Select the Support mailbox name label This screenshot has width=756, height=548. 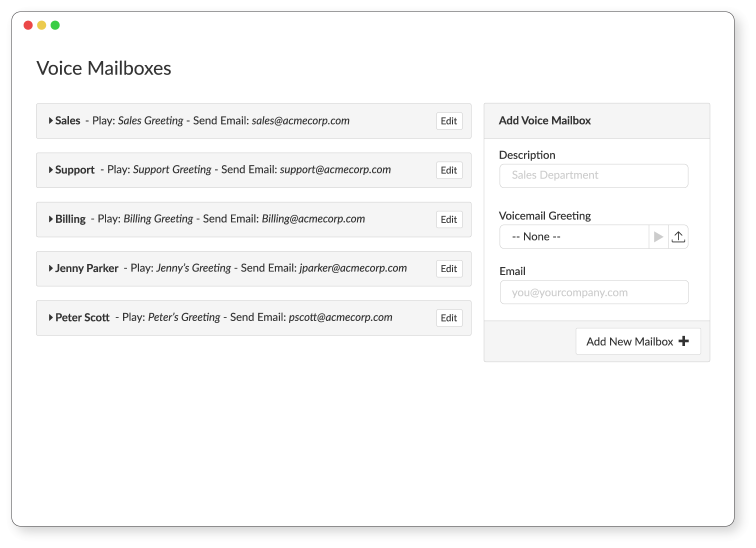coord(75,170)
